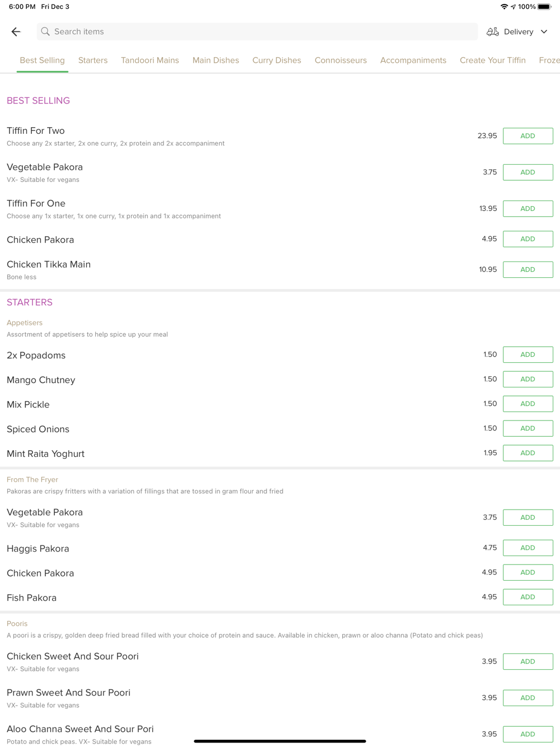Go to Create Your Tiffin tab
The image size is (560, 747).
click(493, 60)
